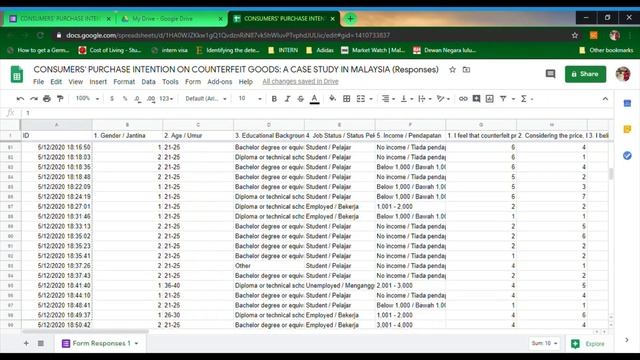Open the all sheets list icon

coord(41,343)
